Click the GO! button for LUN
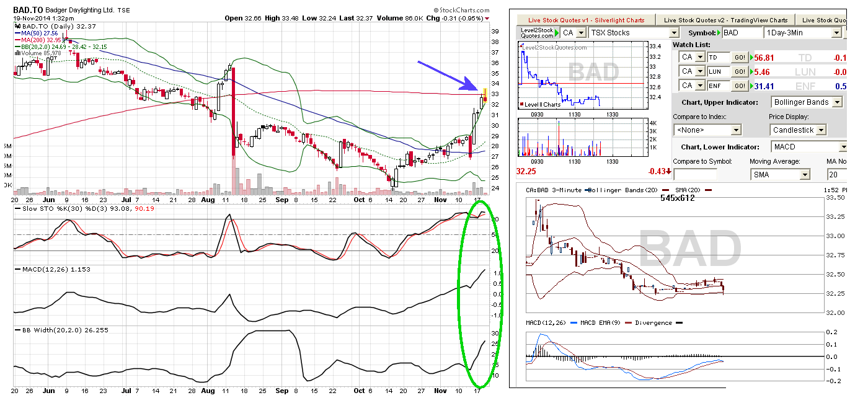 740,71
